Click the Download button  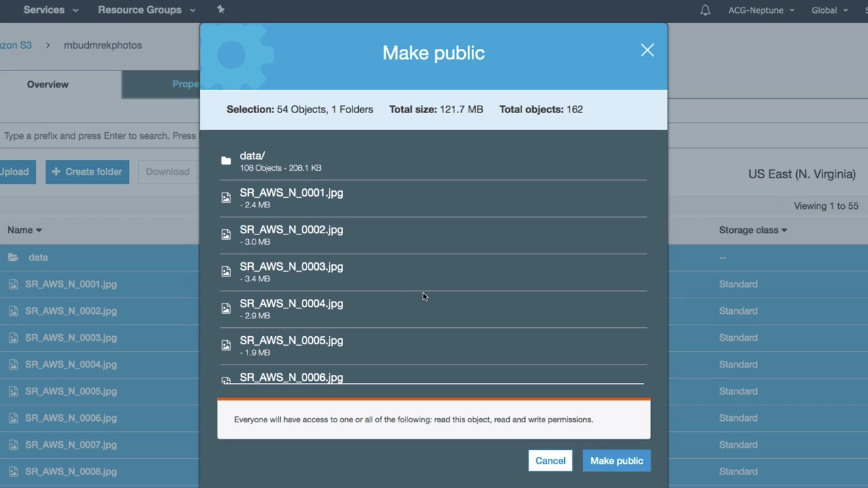pos(167,172)
